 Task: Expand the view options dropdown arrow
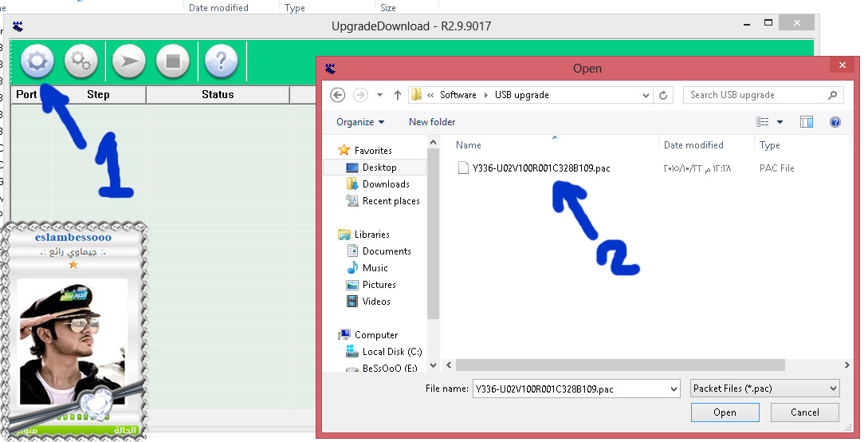[x=780, y=122]
